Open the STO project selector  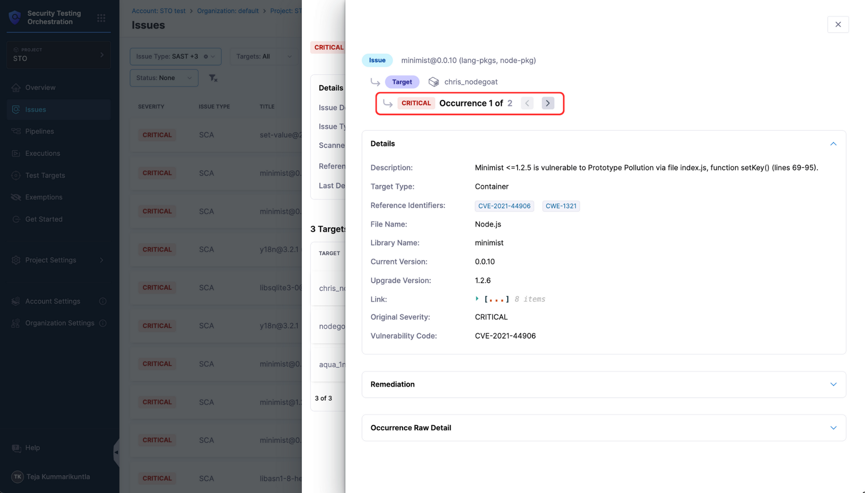click(x=58, y=55)
